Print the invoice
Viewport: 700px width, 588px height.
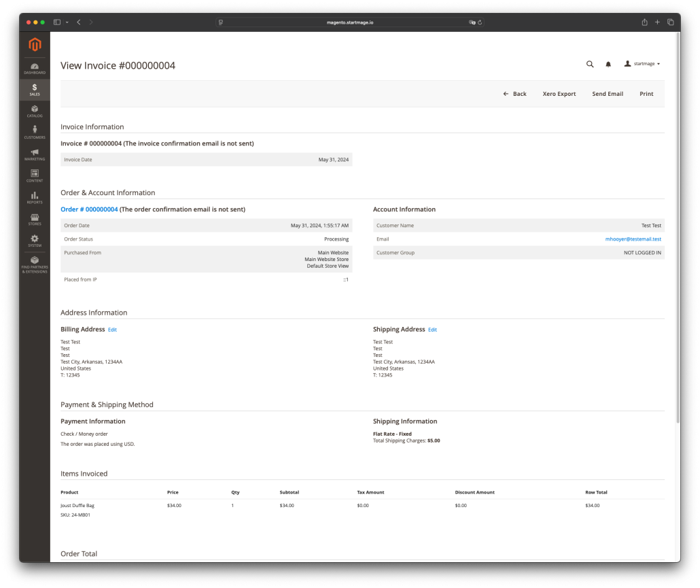pyautogui.click(x=646, y=94)
